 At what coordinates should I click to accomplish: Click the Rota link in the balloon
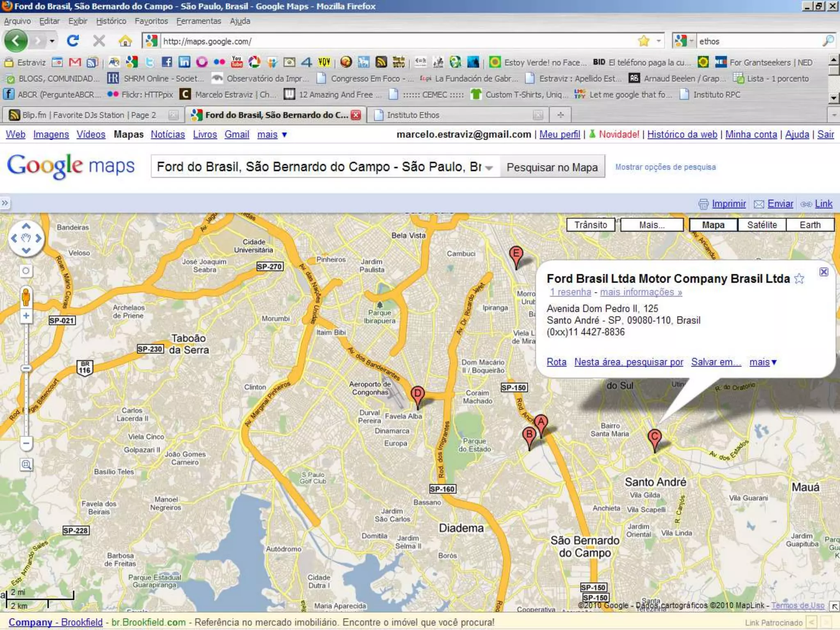(x=556, y=362)
